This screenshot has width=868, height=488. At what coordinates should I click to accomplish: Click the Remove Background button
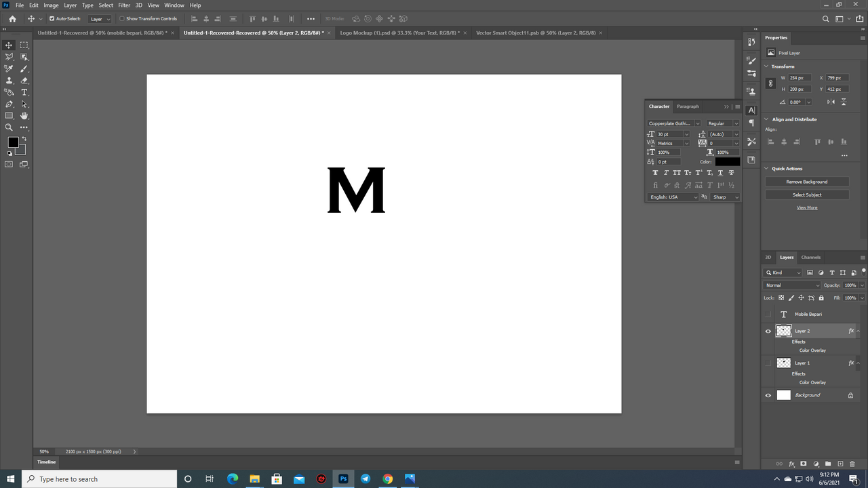click(807, 182)
